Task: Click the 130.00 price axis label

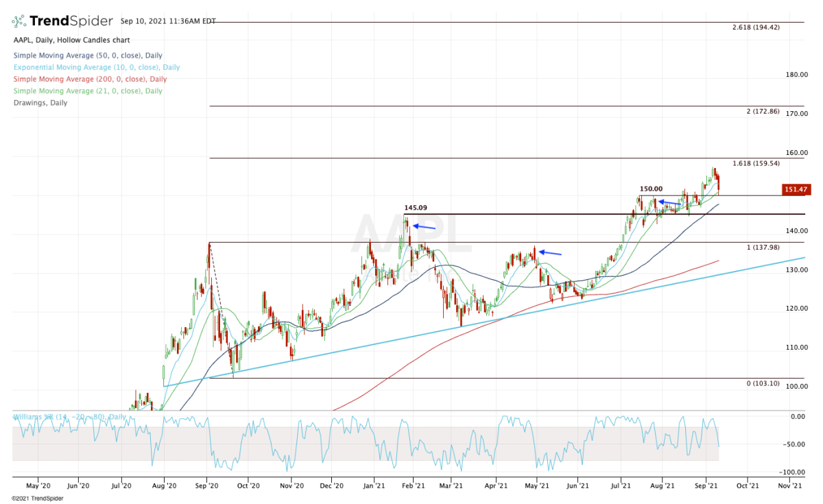Action: click(798, 270)
